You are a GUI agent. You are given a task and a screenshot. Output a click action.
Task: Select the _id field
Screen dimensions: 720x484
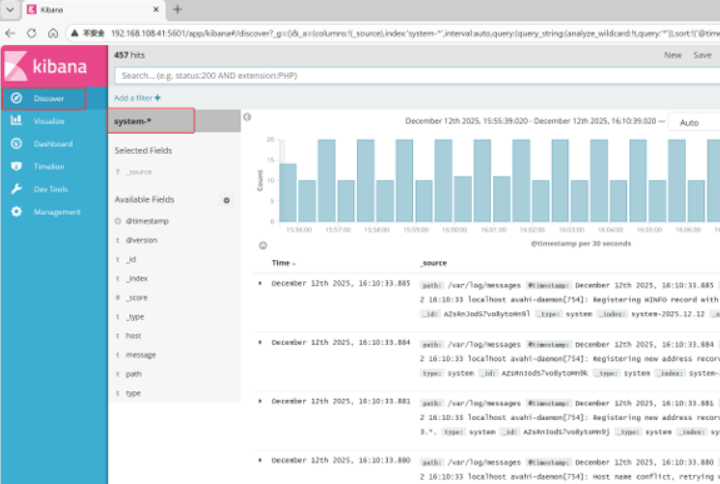pos(131,259)
